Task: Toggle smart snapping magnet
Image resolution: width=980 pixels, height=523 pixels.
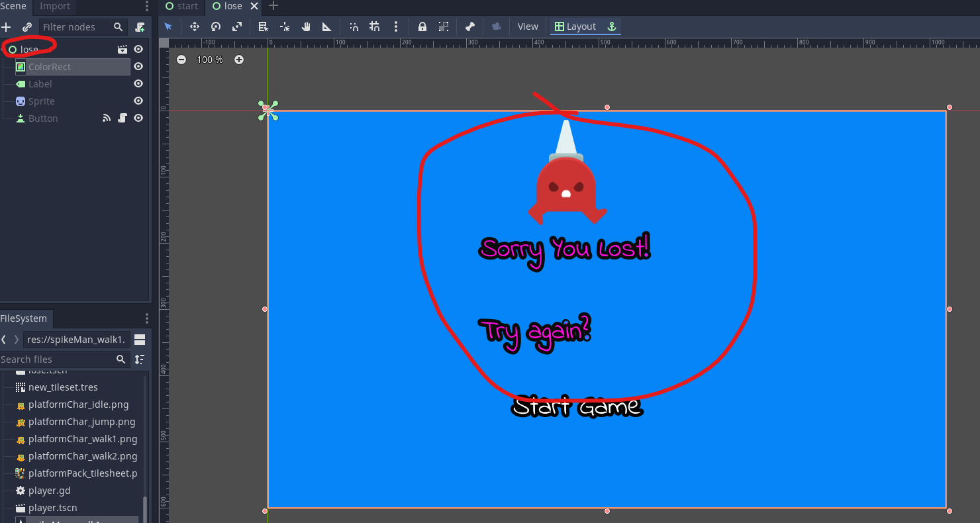Action: click(x=354, y=26)
